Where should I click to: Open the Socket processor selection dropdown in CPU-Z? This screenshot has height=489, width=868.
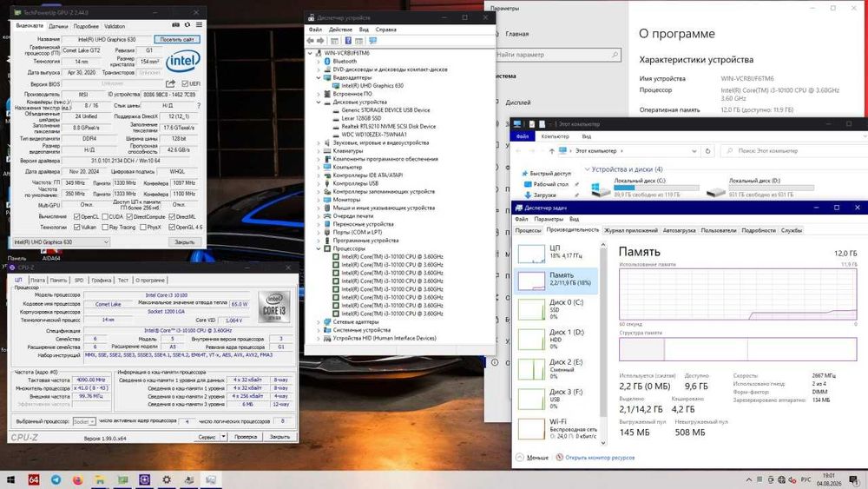click(x=85, y=421)
